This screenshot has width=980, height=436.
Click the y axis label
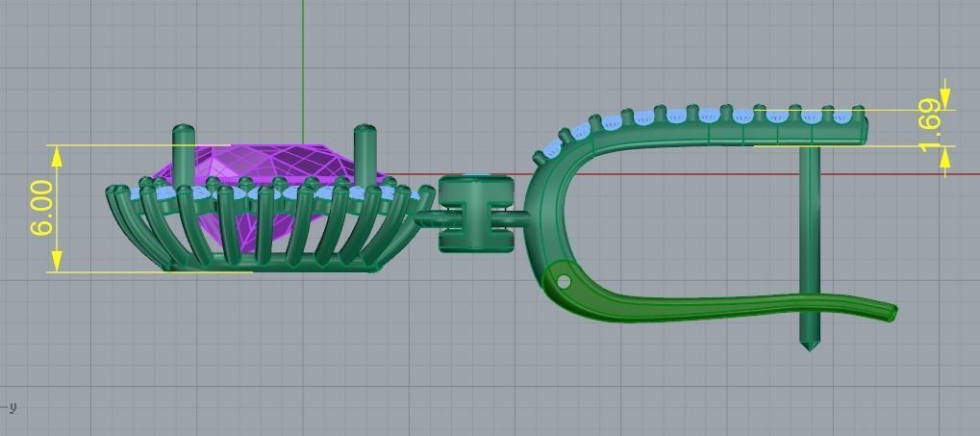tap(13, 407)
